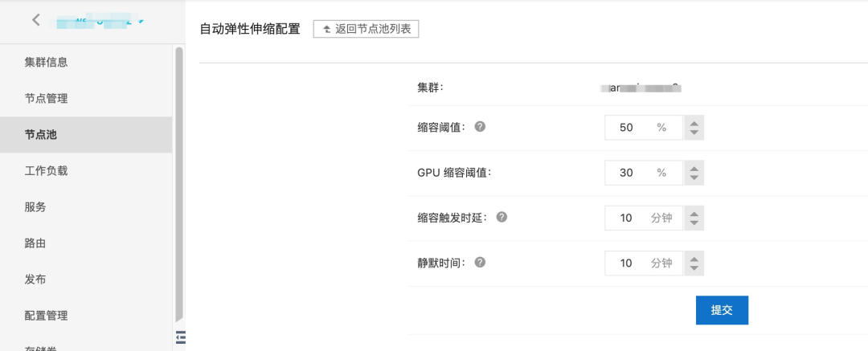868x351 pixels.
Task: Click 返回节点池列表 button
Action: [x=366, y=29]
